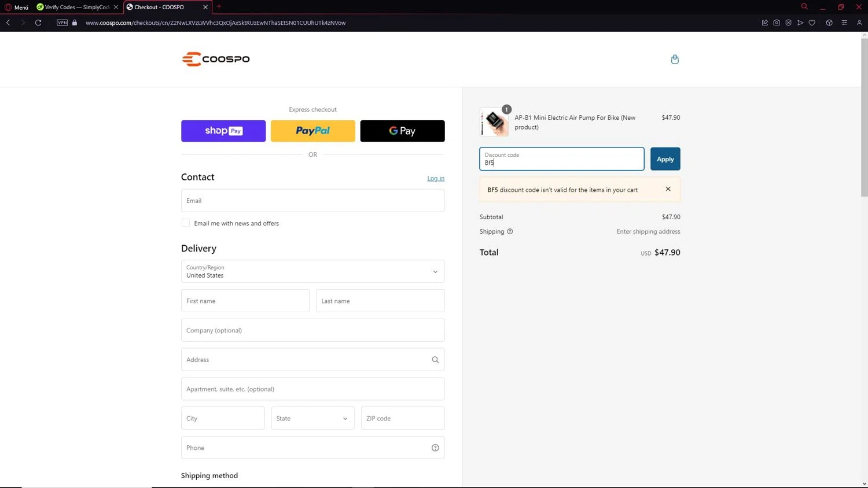
Task: Click the coospo.com URL in address bar
Action: pyautogui.click(x=215, y=23)
